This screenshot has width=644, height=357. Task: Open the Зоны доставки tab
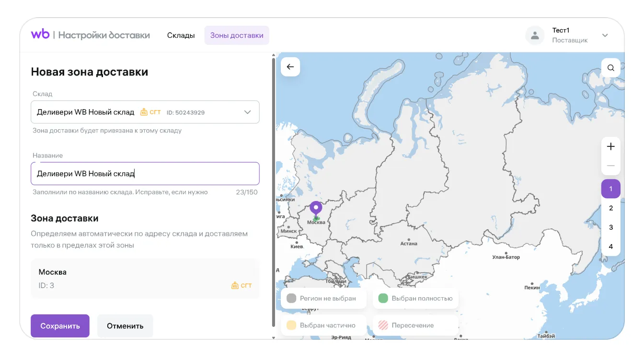pos(237,35)
